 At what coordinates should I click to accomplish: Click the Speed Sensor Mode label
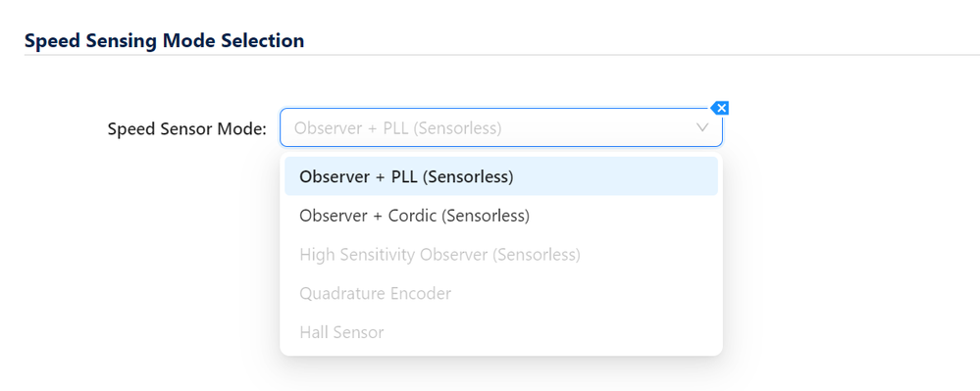point(186,128)
